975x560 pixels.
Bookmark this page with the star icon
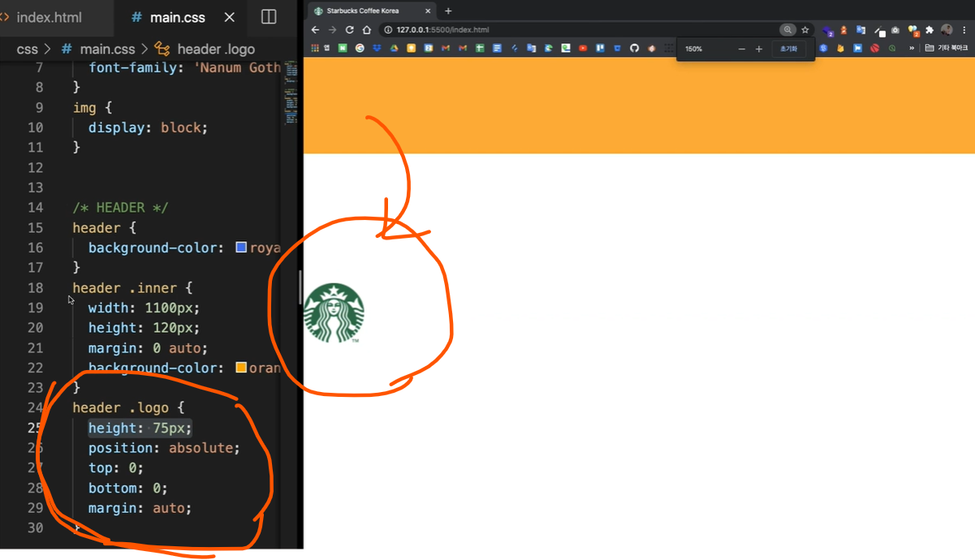point(805,30)
